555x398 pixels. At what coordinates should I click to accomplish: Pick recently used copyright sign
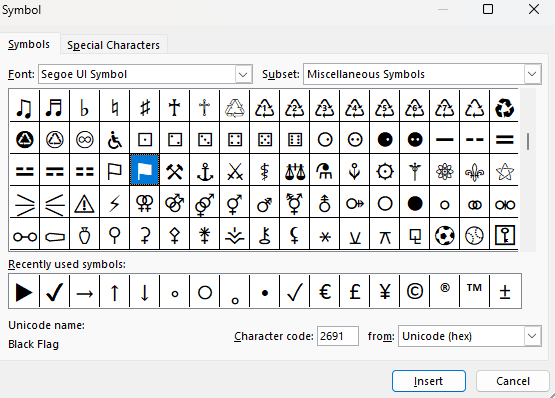coord(414,292)
